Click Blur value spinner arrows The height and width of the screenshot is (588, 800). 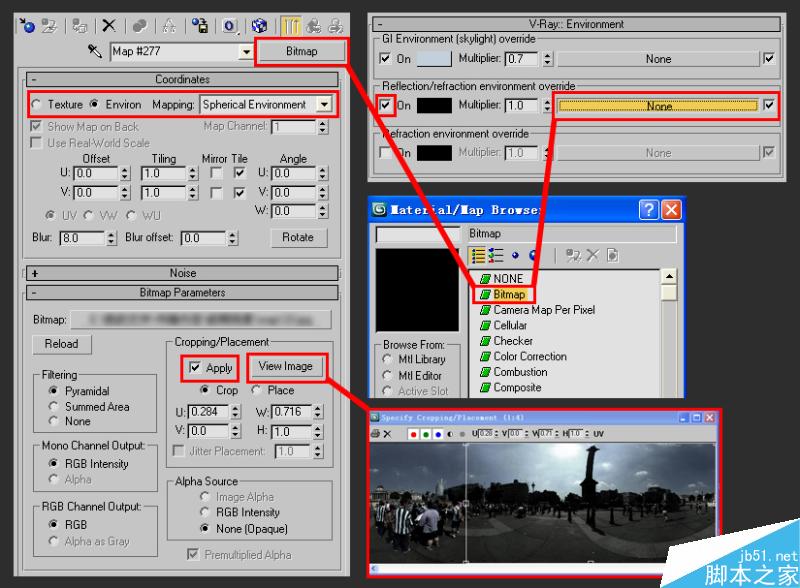pos(112,238)
